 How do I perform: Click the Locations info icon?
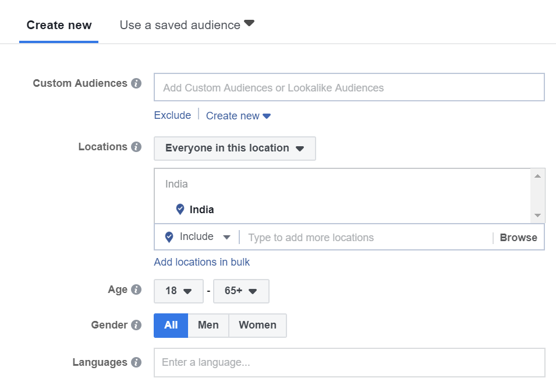(136, 147)
